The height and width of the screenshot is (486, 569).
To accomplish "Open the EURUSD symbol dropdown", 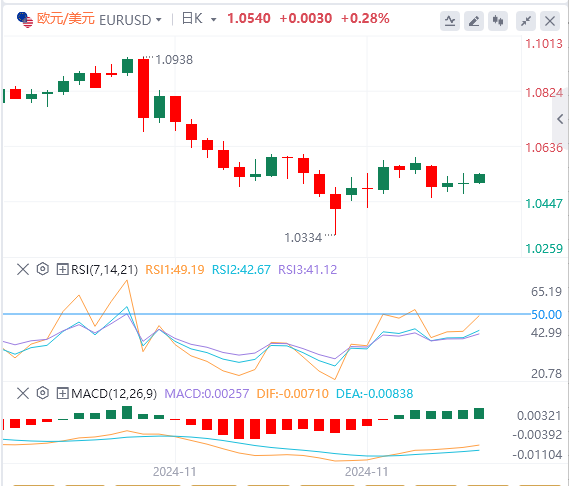I will [x=130, y=20].
